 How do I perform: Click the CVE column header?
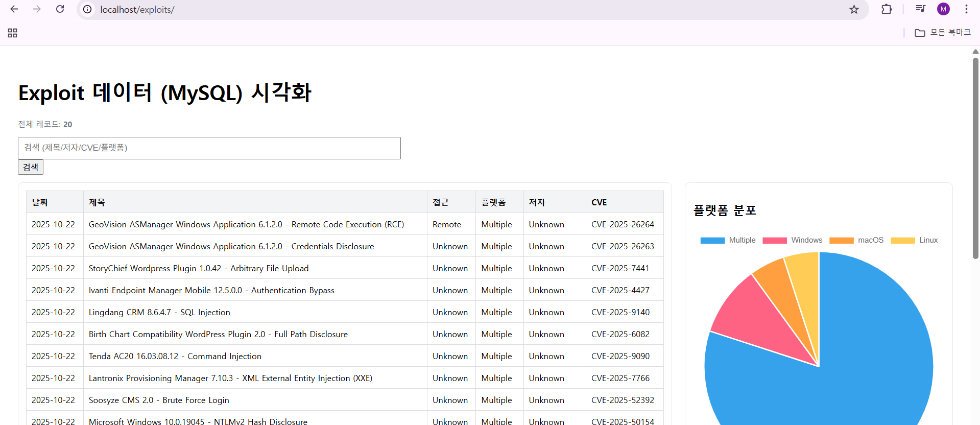click(x=599, y=202)
